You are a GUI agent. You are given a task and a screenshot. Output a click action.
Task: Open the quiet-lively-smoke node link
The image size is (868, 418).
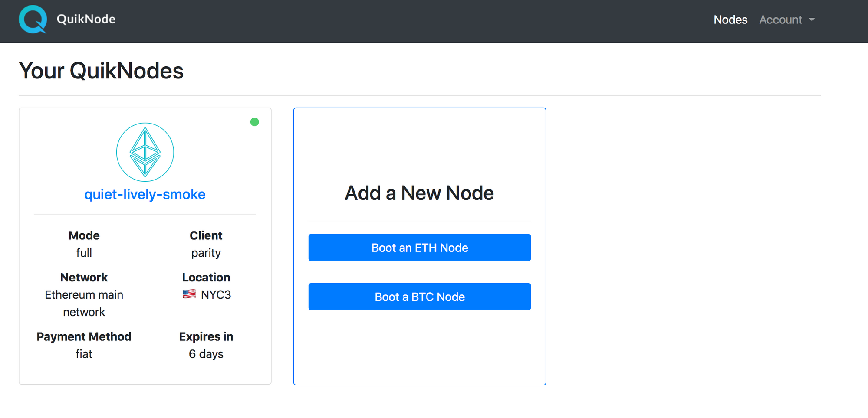coord(145,194)
